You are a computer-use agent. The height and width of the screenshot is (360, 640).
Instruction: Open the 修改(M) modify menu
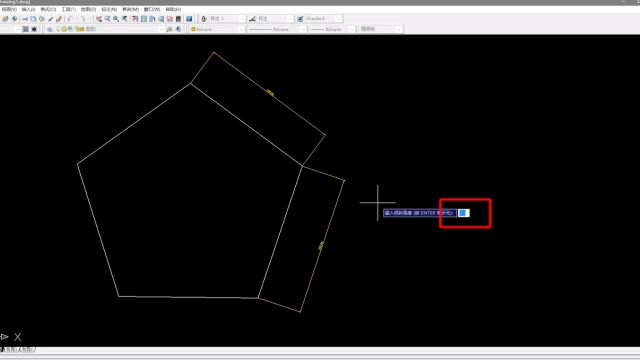click(x=131, y=9)
